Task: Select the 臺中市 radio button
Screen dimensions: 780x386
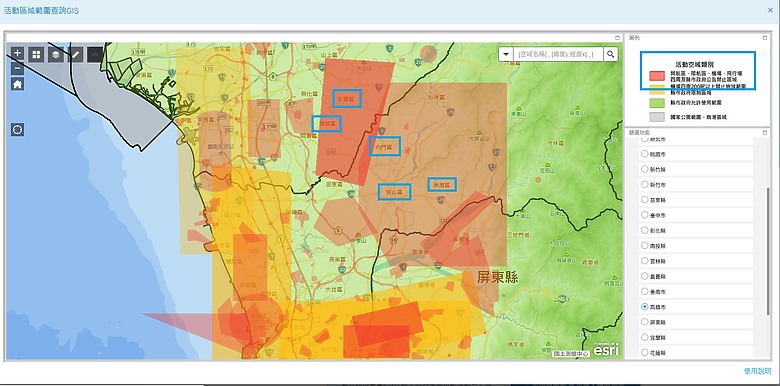Action: 644,215
